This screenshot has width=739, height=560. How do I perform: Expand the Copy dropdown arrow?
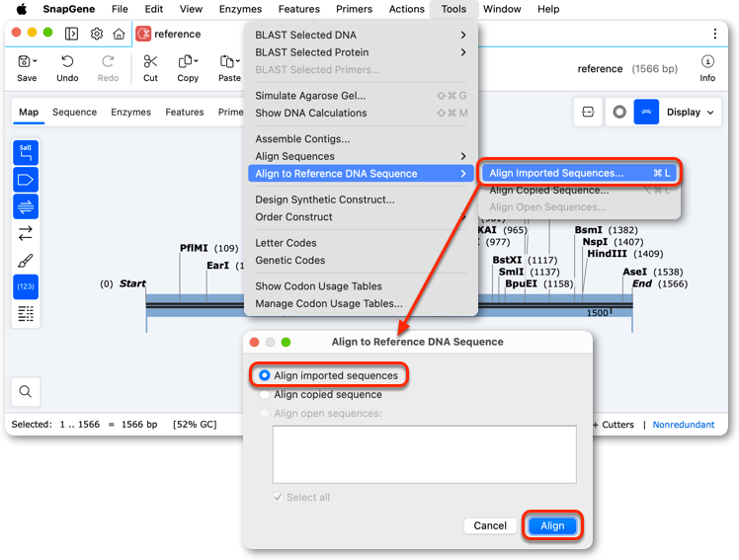(x=196, y=61)
